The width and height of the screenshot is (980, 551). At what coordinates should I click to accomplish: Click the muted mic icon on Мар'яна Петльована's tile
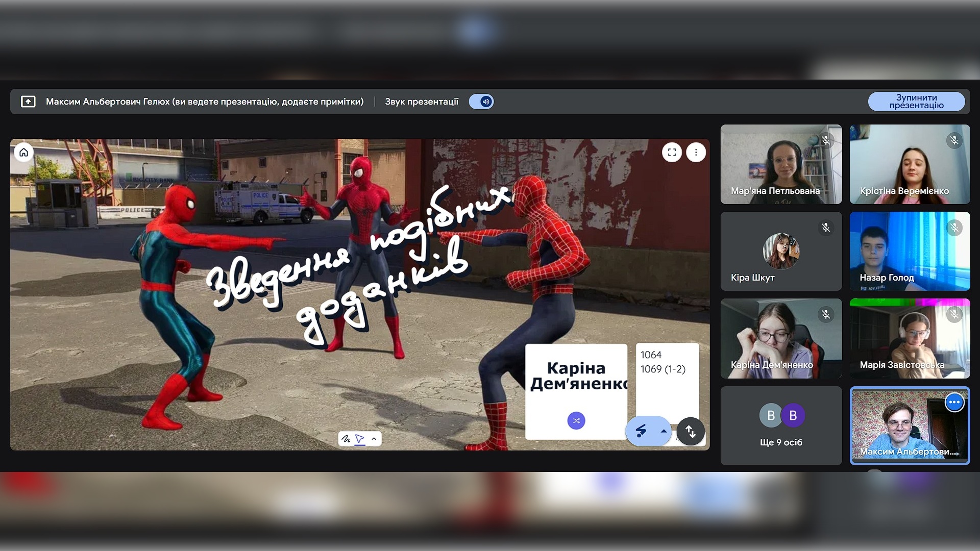(x=826, y=140)
